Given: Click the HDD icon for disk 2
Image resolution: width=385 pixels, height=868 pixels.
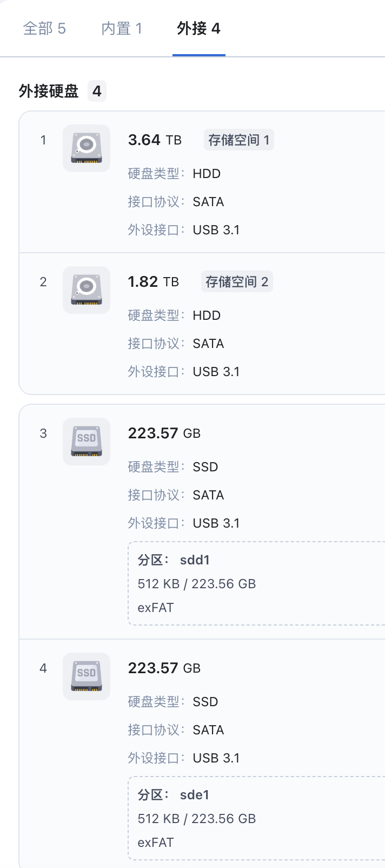Looking at the screenshot, I should click(87, 290).
